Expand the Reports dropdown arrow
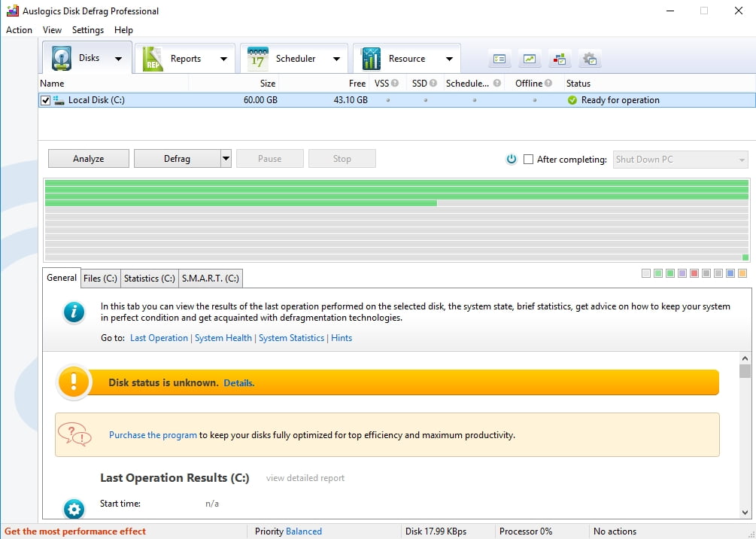The image size is (756, 539). point(223,59)
